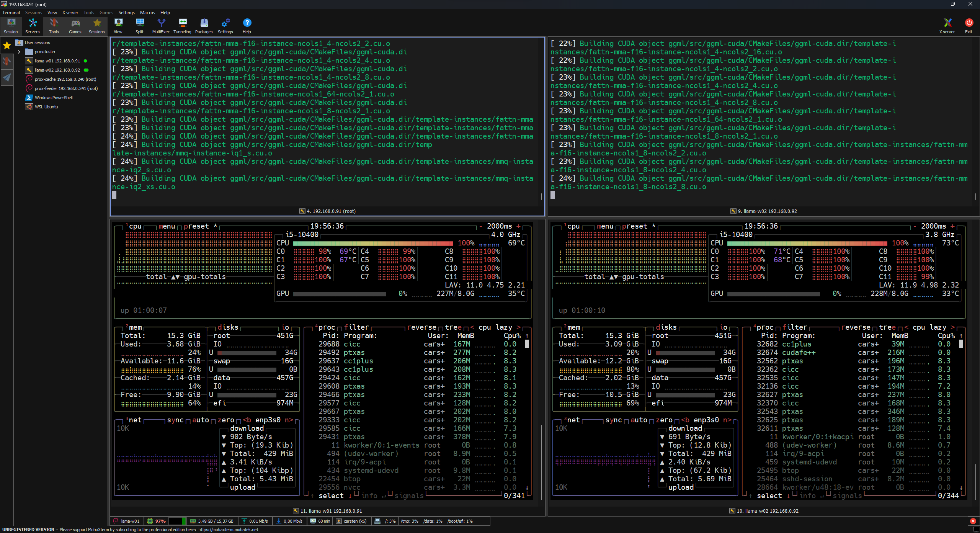Viewport: 980px width, 533px height.
Task: Click the Servers toolbar icon
Action: coord(33,26)
